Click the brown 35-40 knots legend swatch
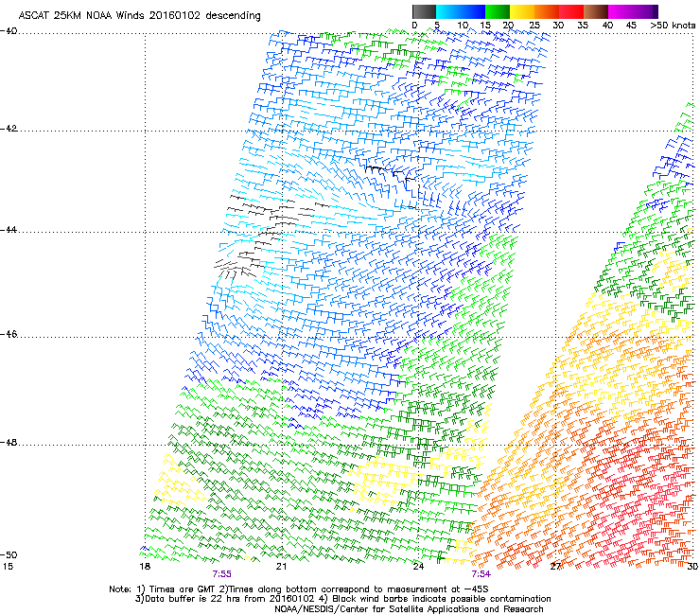Viewport: 700px width, 615px height. (595, 11)
